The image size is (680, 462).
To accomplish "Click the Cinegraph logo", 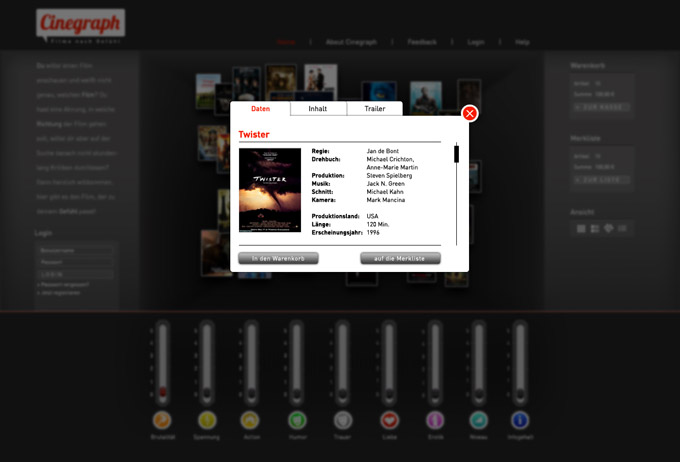I will [x=80, y=25].
